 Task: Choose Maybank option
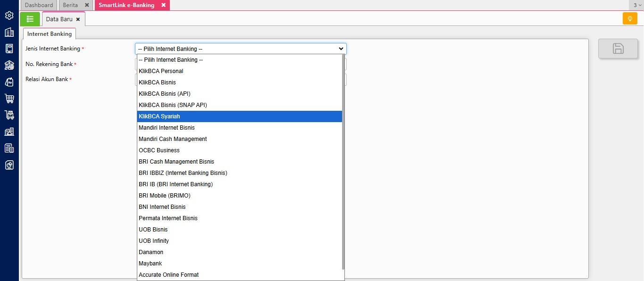(x=240, y=264)
